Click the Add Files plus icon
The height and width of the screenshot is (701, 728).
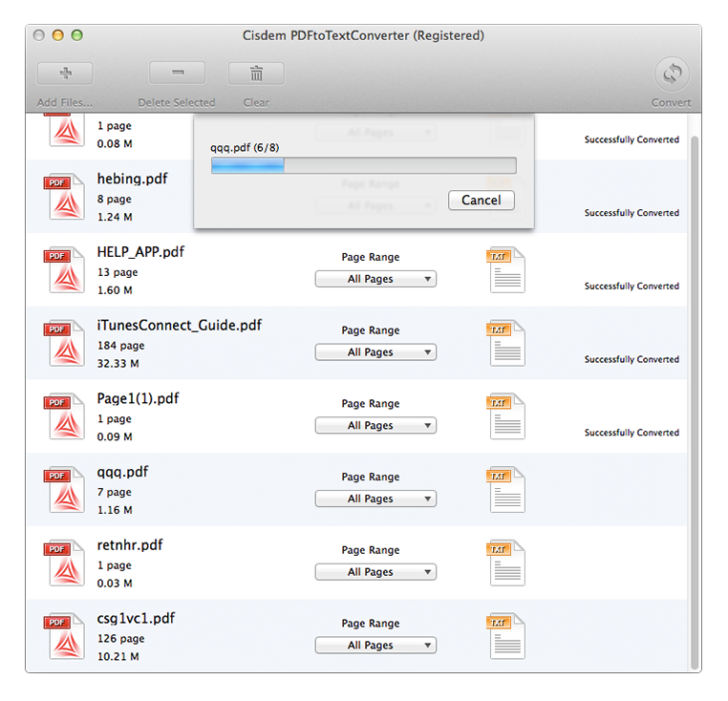tap(65, 74)
